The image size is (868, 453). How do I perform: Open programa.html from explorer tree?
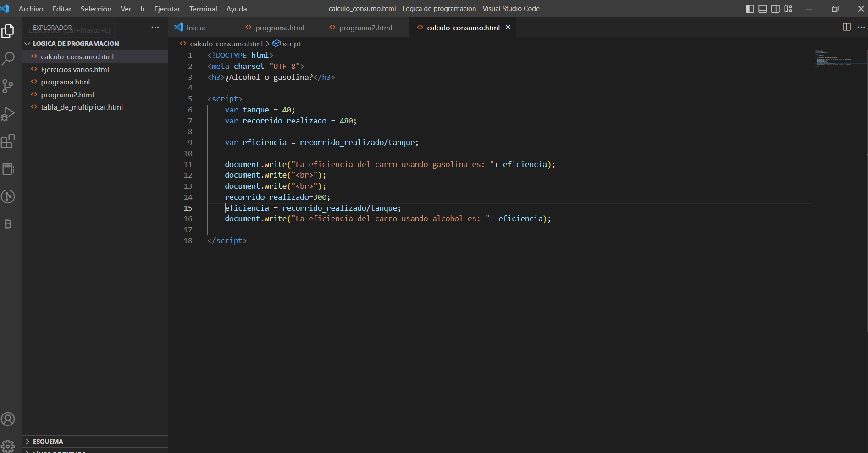(x=94, y=82)
